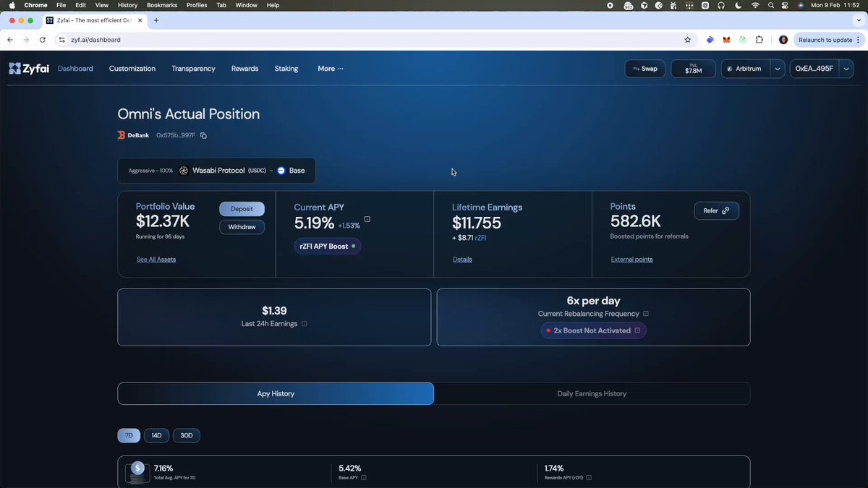
Task: Expand the Arbitrum network dropdown
Action: point(776,68)
